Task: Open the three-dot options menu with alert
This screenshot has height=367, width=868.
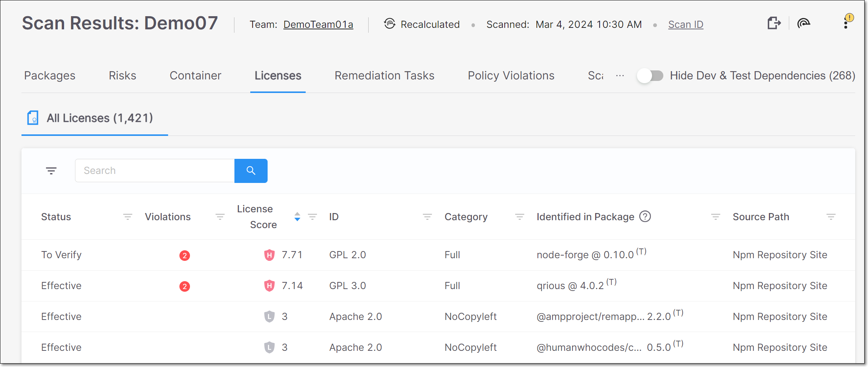Action: 846,23
